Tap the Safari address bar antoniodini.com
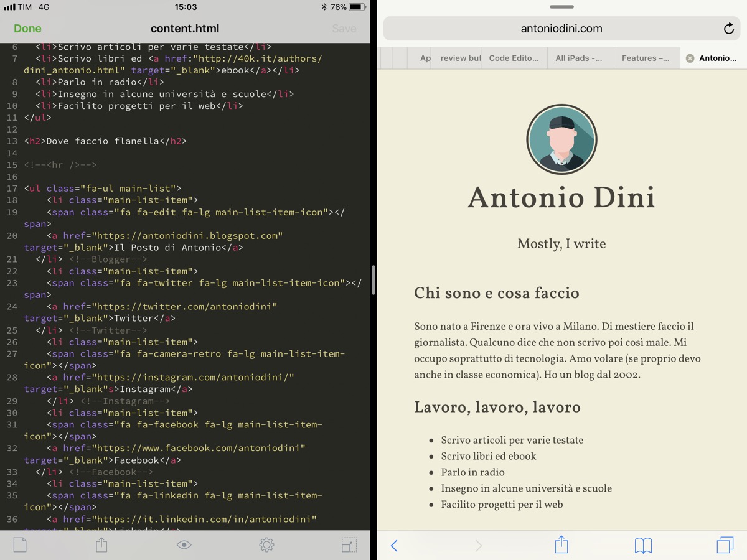The width and height of the screenshot is (747, 560). (561, 29)
